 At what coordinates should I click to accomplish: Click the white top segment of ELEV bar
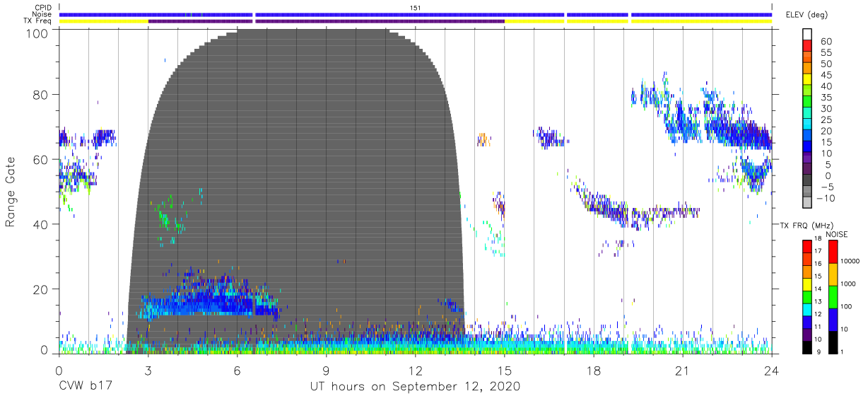[807, 35]
